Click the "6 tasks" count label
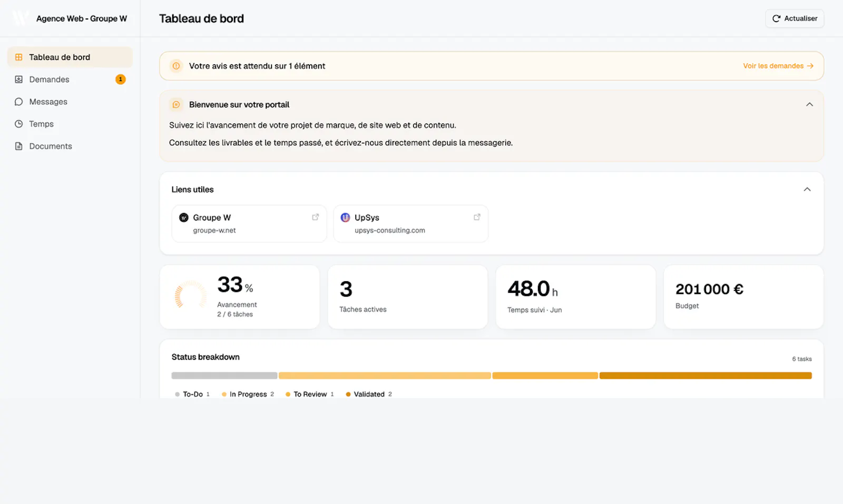The width and height of the screenshot is (843, 504). tap(802, 359)
